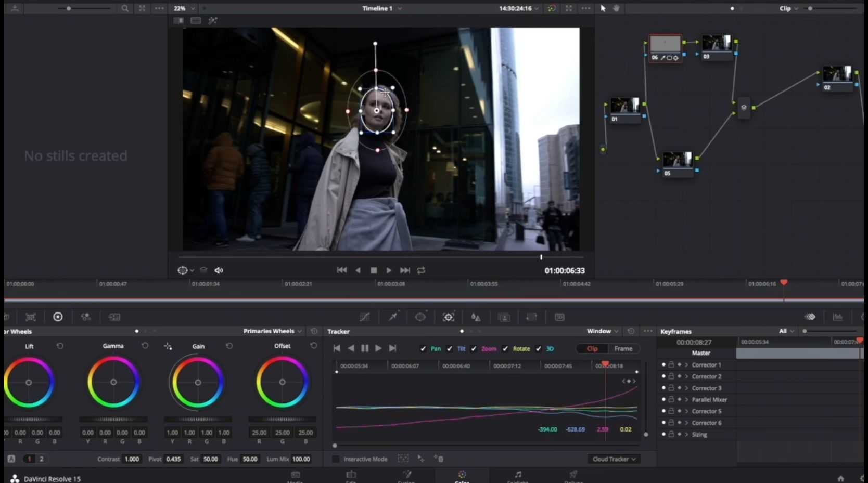Image resolution: width=868 pixels, height=483 pixels.
Task: Click the Gain color wheel center
Action: pyautogui.click(x=198, y=383)
